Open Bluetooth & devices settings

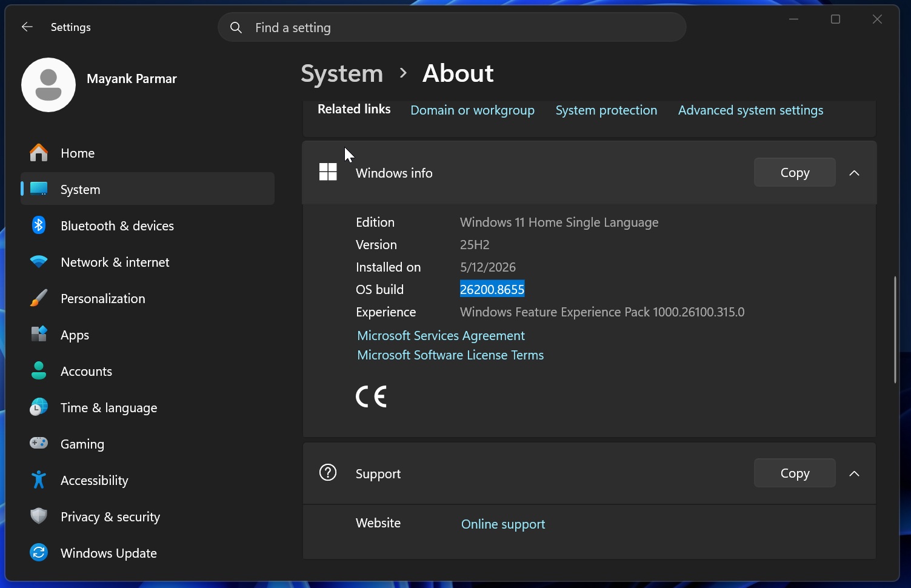pos(147,226)
